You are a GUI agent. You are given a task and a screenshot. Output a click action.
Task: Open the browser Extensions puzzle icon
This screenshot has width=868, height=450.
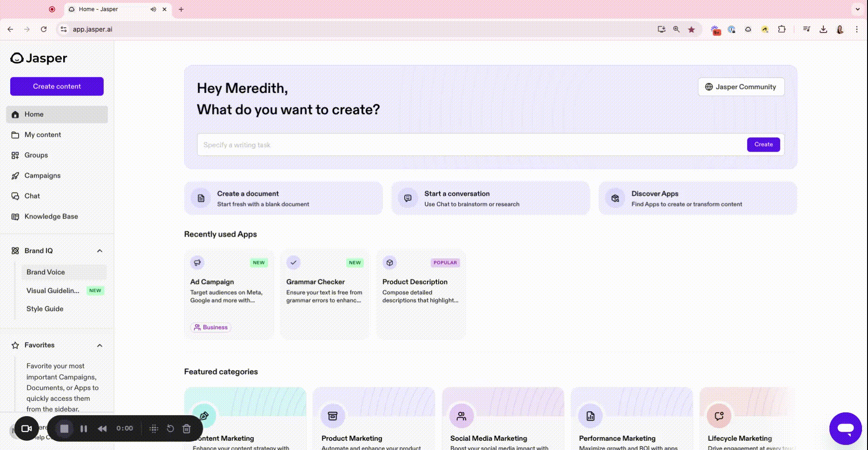pos(781,29)
